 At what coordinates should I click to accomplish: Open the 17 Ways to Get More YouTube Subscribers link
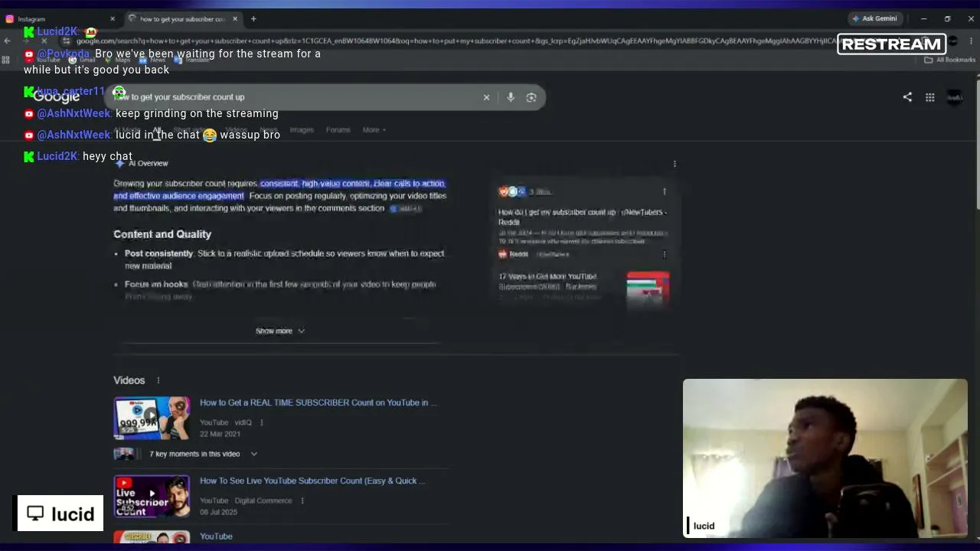(x=547, y=281)
